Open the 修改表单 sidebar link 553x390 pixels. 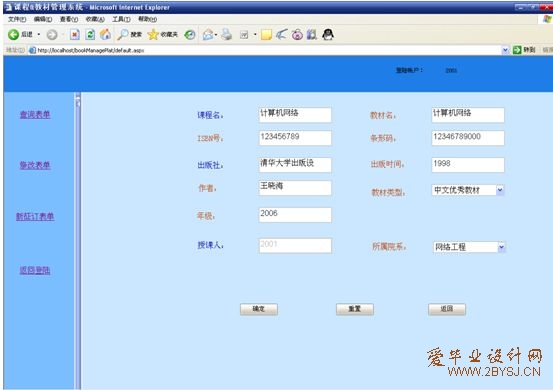(35, 165)
